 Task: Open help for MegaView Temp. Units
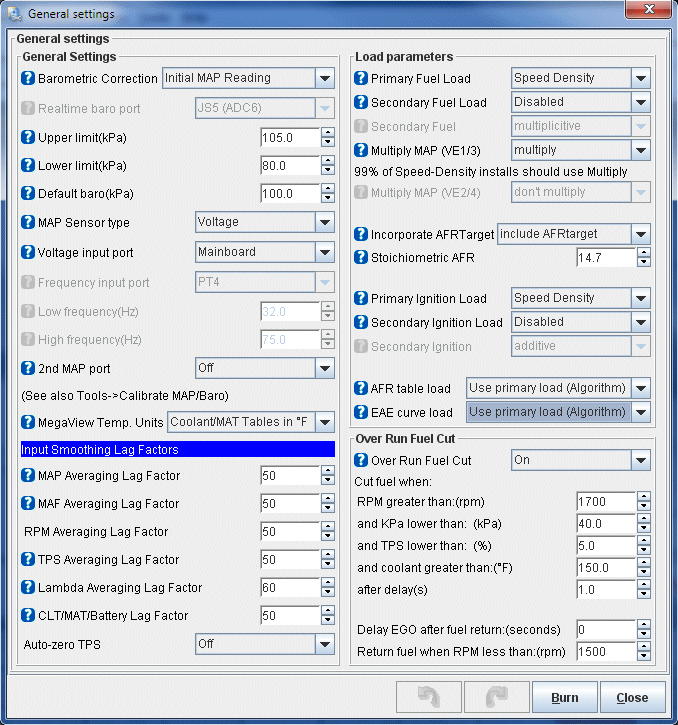tap(28, 422)
